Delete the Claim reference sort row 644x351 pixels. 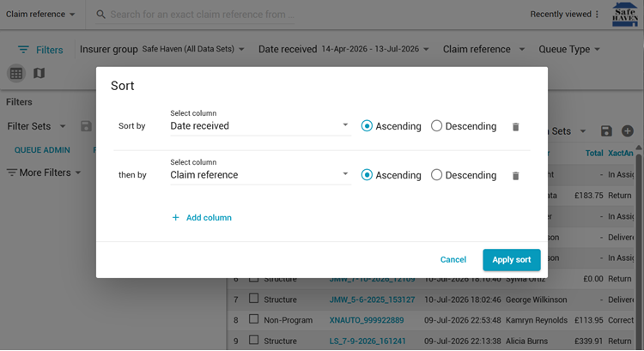click(515, 176)
